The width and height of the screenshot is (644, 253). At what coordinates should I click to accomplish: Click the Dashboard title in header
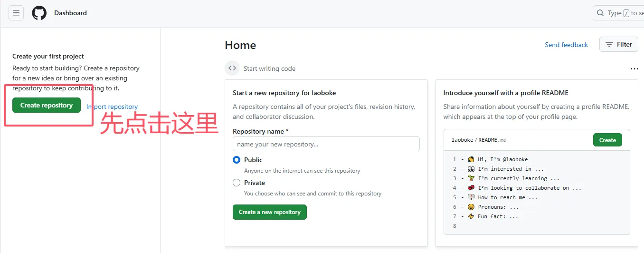click(x=70, y=13)
